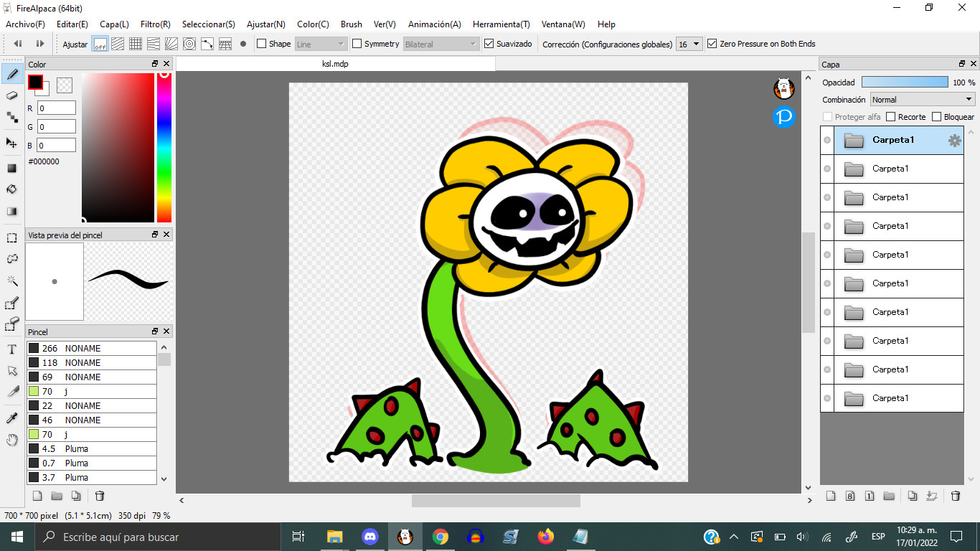
Task: Open the Combinación blend mode dropdown
Action: (922, 98)
